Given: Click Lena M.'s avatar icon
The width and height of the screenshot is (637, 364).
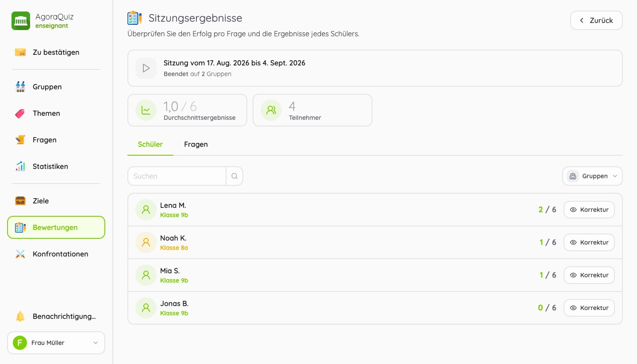Looking at the screenshot, I should tap(146, 210).
